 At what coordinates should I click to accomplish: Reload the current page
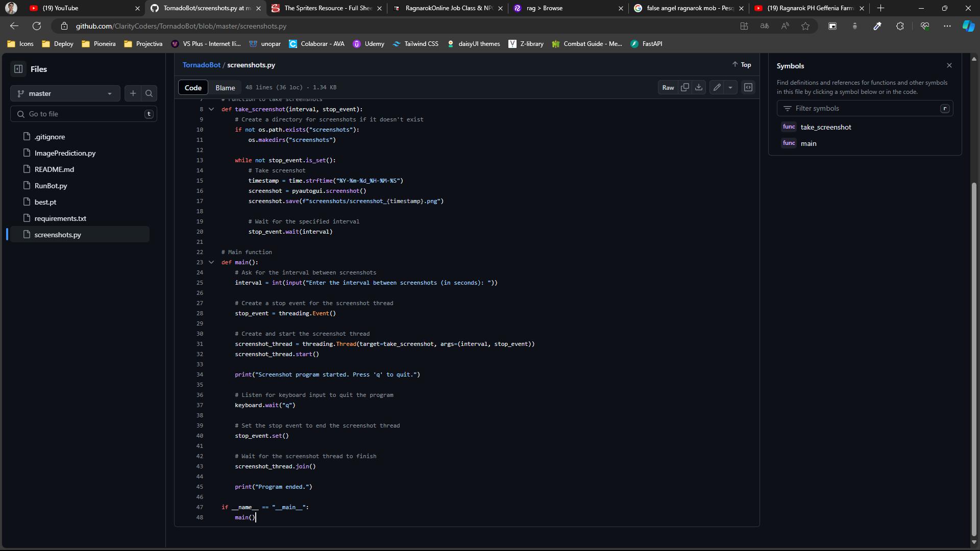tap(37, 26)
